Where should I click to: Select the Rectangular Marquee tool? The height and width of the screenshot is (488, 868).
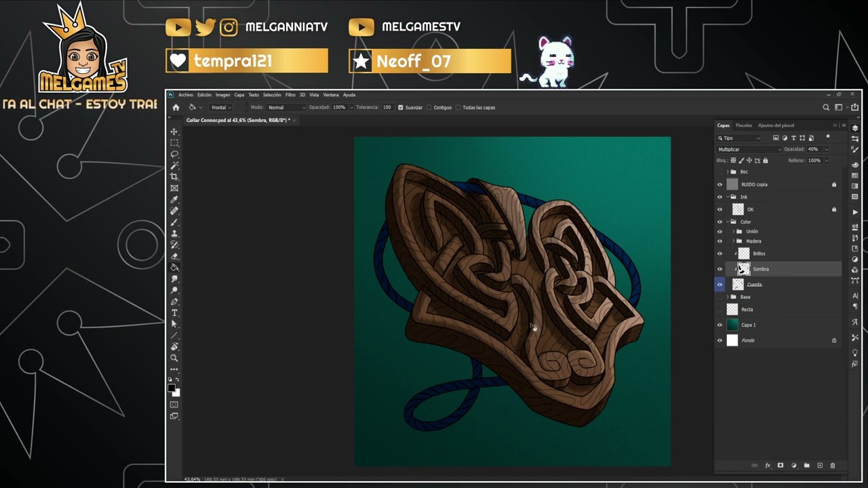[x=174, y=143]
